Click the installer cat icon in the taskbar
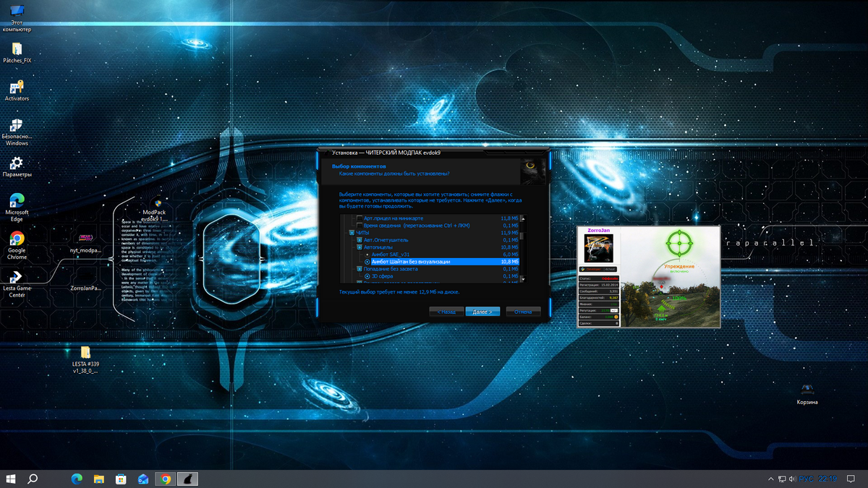This screenshot has width=868, height=488. [x=187, y=479]
